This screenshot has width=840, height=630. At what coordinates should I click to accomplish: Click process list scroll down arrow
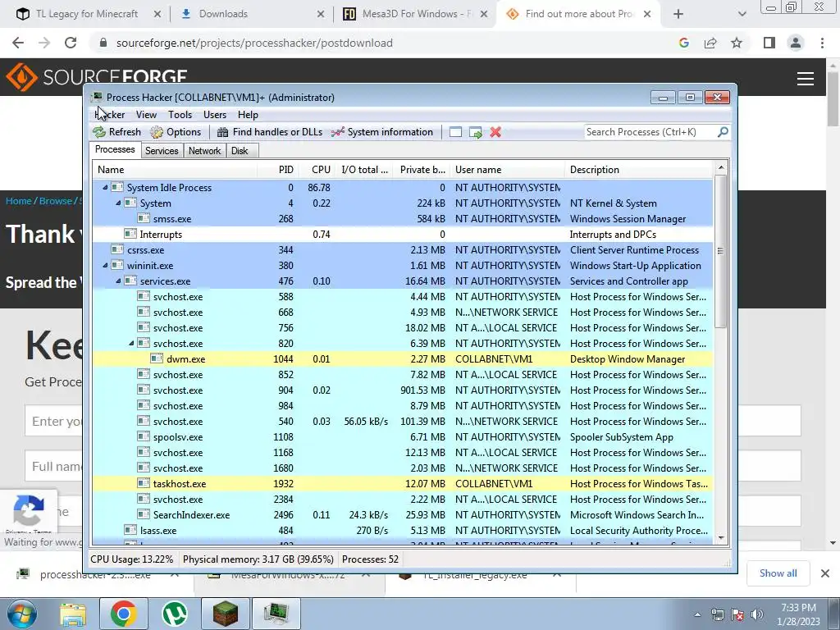click(x=721, y=538)
